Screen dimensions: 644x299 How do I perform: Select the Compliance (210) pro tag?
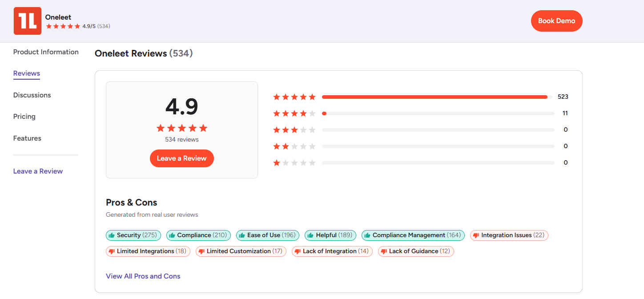click(198, 235)
